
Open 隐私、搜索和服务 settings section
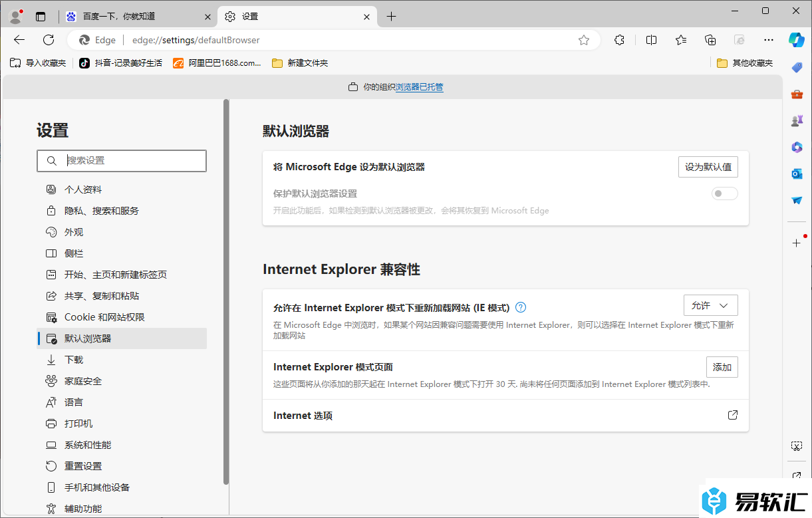pyautogui.click(x=122, y=211)
